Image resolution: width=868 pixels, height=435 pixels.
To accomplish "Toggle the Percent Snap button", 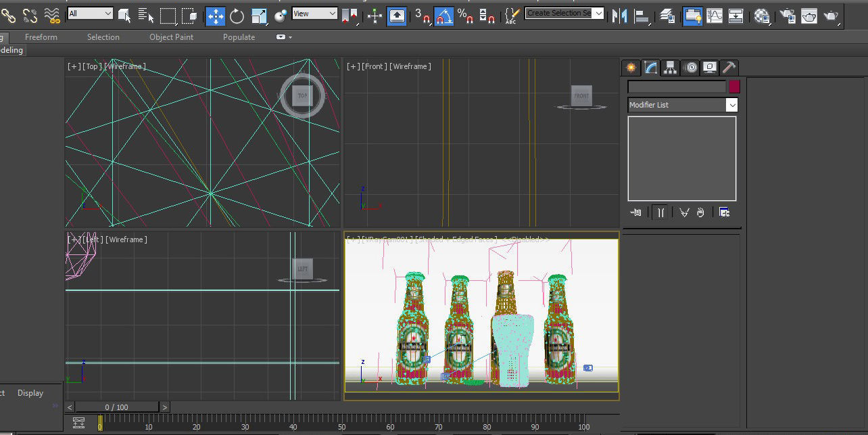I will pyautogui.click(x=465, y=16).
